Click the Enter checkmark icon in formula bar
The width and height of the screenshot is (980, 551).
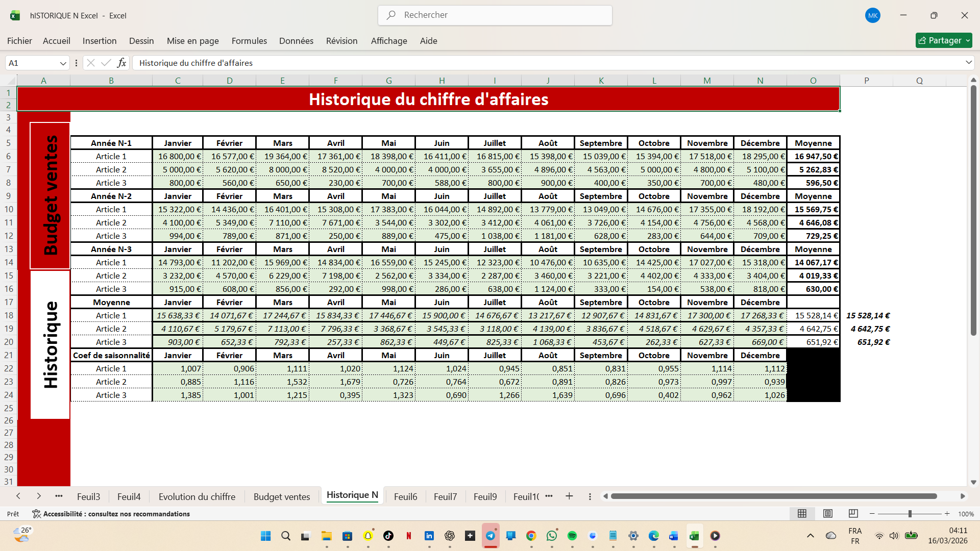pos(106,63)
